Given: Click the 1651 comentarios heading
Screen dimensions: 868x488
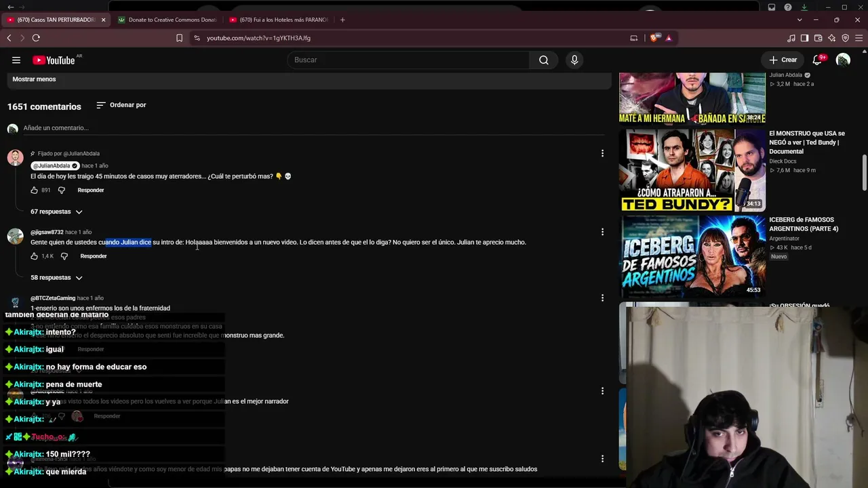Looking at the screenshot, I should click(x=44, y=106).
